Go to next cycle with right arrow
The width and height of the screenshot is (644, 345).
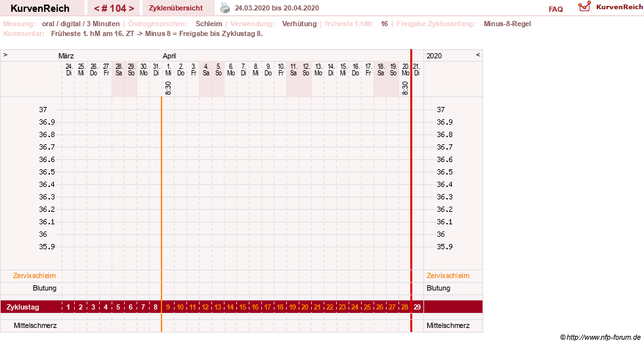coord(131,9)
